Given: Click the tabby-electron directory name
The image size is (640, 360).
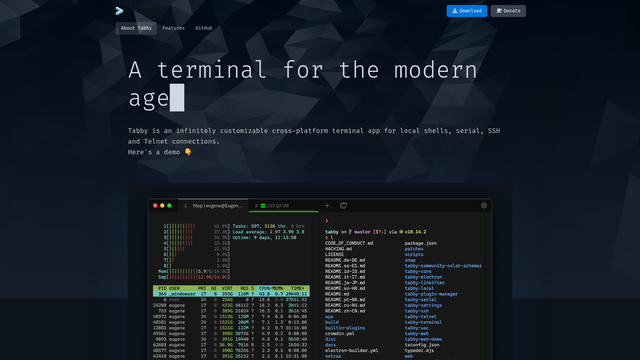Looking at the screenshot, I should [423, 277].
